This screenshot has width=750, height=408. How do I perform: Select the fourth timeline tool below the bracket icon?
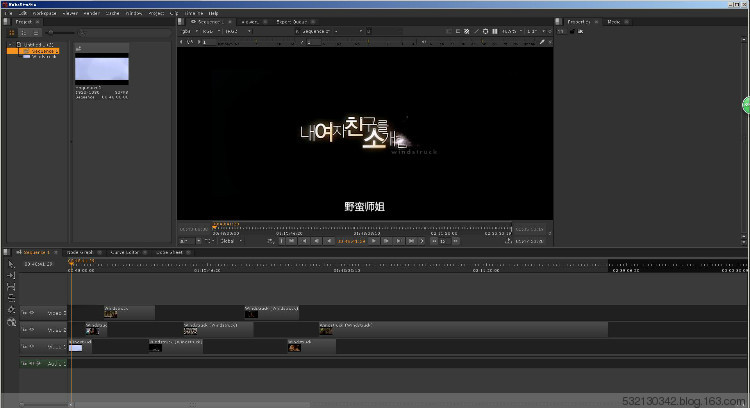click(x=11, y=298)
